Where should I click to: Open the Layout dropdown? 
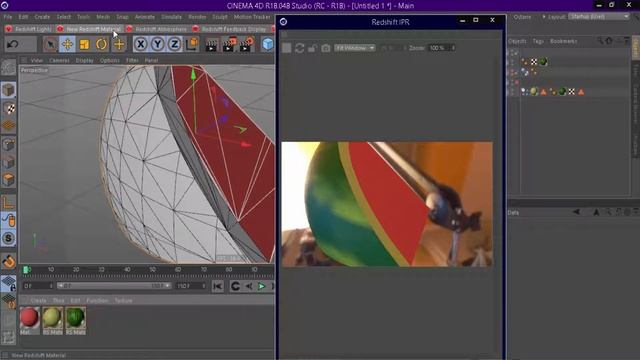(598, 17)
